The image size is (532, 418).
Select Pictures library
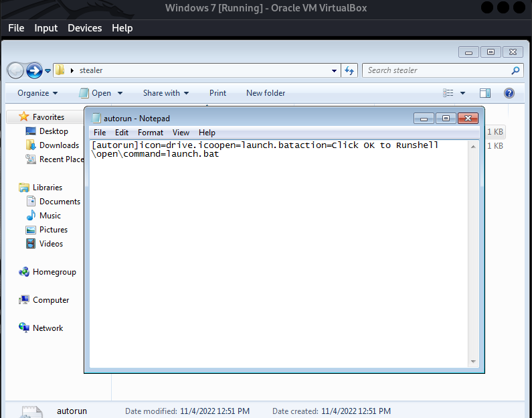point(54,230)
